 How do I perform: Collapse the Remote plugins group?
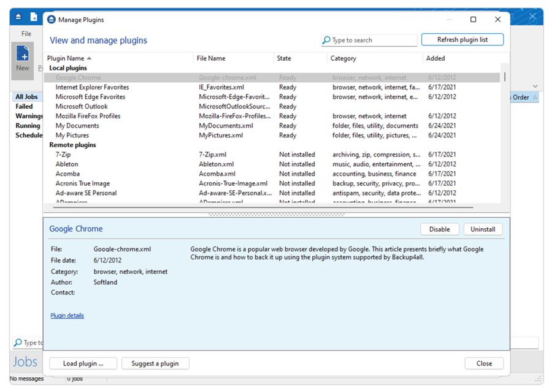click(72, 145)
